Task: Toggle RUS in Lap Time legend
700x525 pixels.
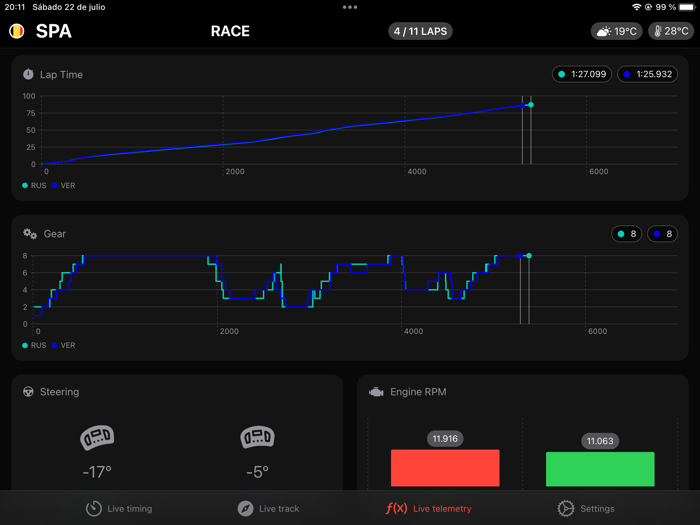Action: tap(34, 185)
